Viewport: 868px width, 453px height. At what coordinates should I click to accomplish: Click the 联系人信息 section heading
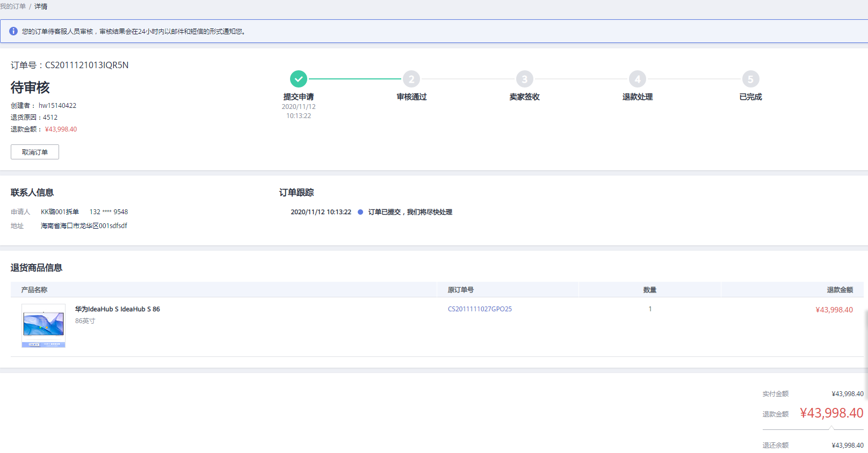(32, 192)
